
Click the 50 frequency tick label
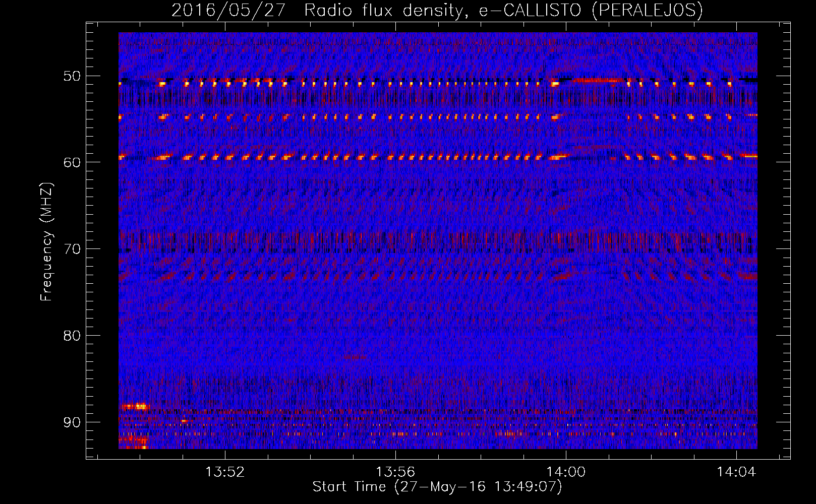pyautogui.click(x=72, y=76)
